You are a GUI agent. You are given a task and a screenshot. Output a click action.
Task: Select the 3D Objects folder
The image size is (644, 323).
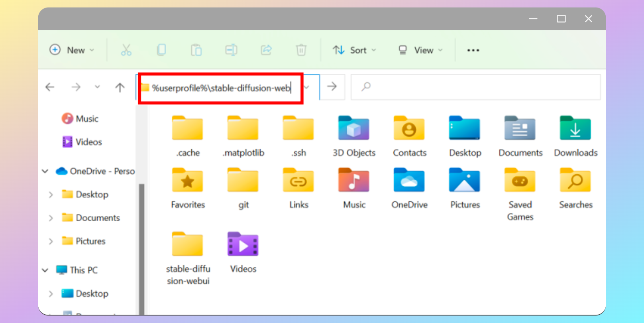tap(354, 136)
